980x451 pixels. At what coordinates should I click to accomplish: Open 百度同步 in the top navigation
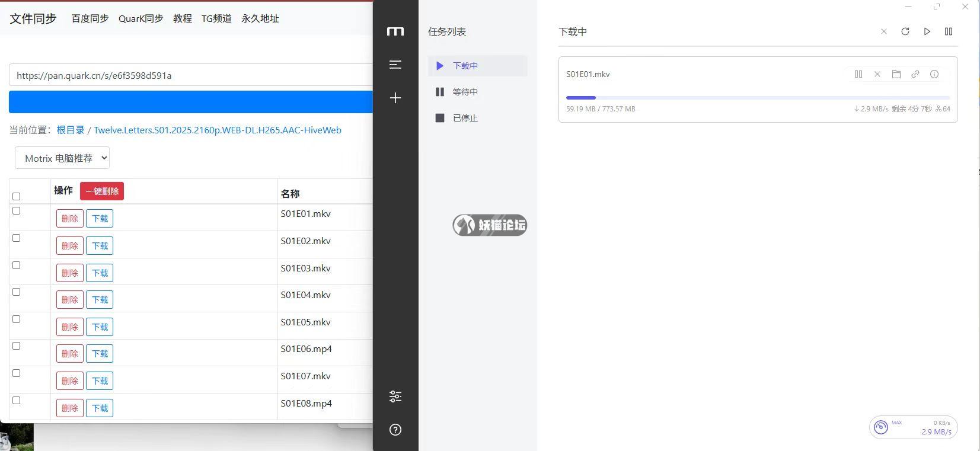[90, 18]
